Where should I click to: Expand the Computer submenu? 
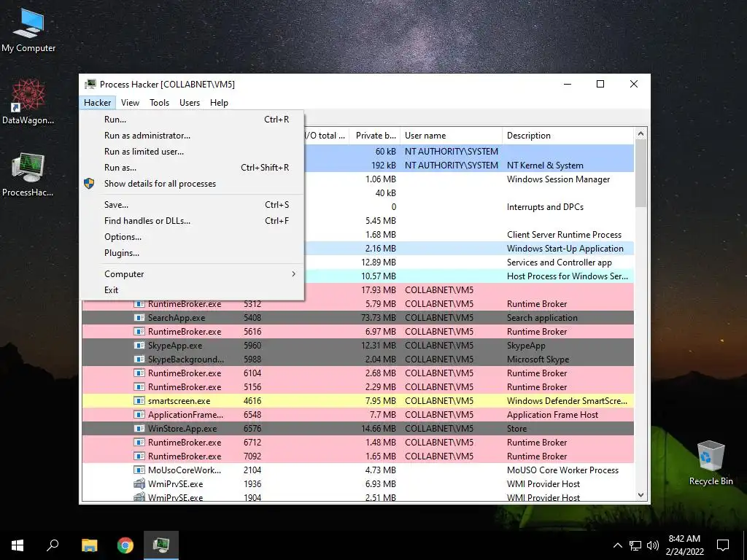point(193,274)
